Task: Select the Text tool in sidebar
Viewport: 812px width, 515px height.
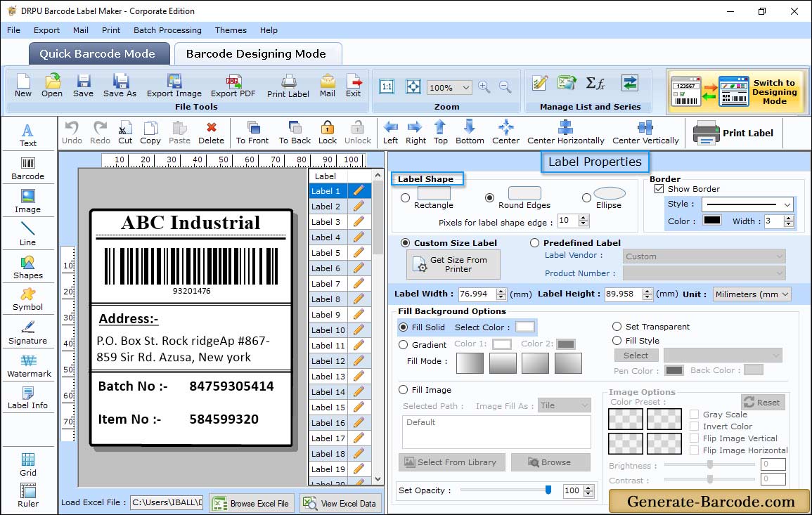Action: coord(27,135)
